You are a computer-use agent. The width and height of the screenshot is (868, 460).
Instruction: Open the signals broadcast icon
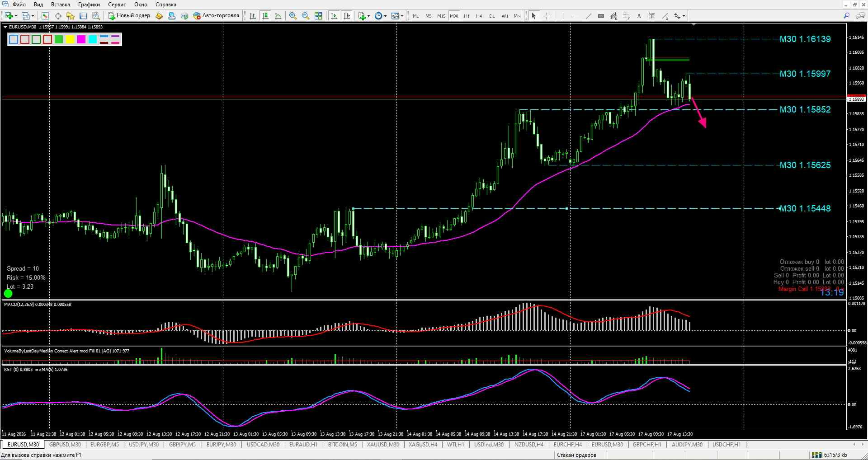tap(184, 16)
